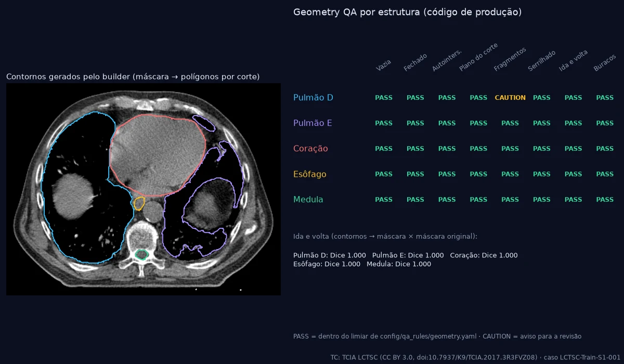The width and height of the screenshot is (624, 364).
Task: Click the Esôfago: Dice 1.000 value
Action: click(x=327, y=264)
